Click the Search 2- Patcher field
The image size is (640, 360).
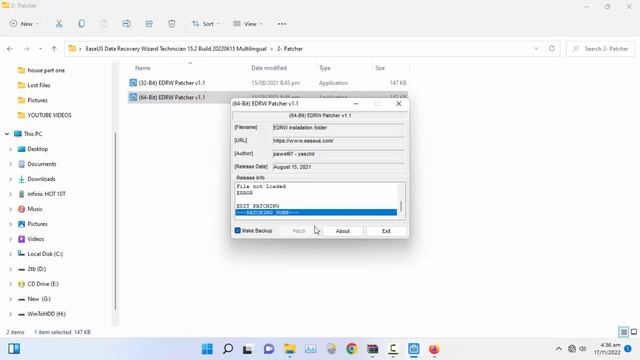[600, 49]
